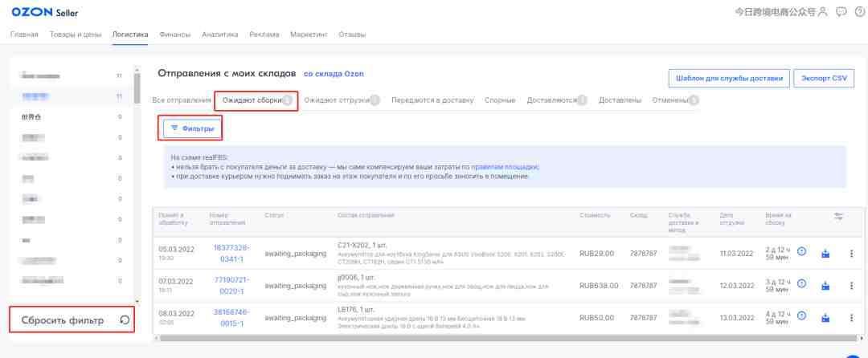Open the Аналитика menu
Viewport: 868px width, 358px height.
click(219, 35)
